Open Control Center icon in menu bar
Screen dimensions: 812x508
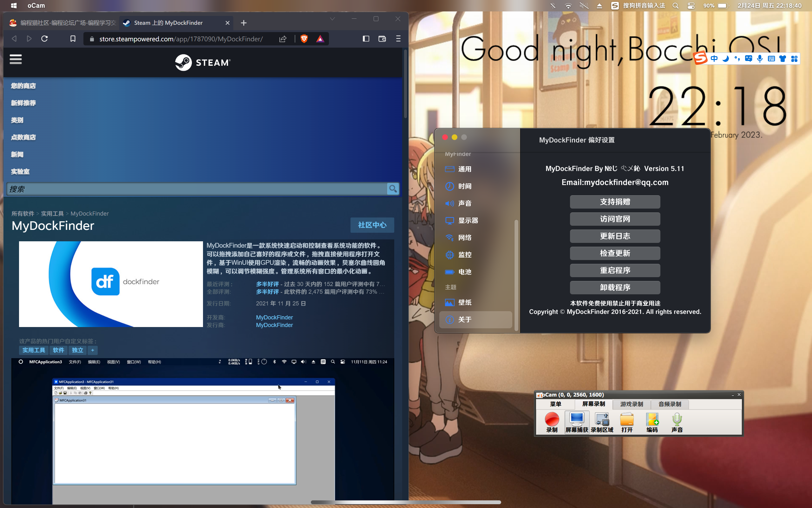pos(691,6)
